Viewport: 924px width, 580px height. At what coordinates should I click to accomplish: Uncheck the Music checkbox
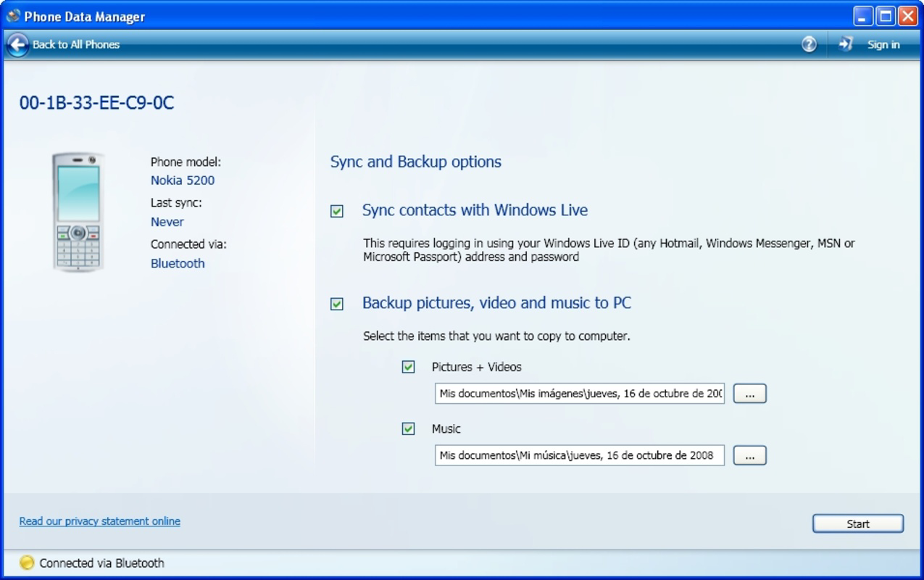409,428
